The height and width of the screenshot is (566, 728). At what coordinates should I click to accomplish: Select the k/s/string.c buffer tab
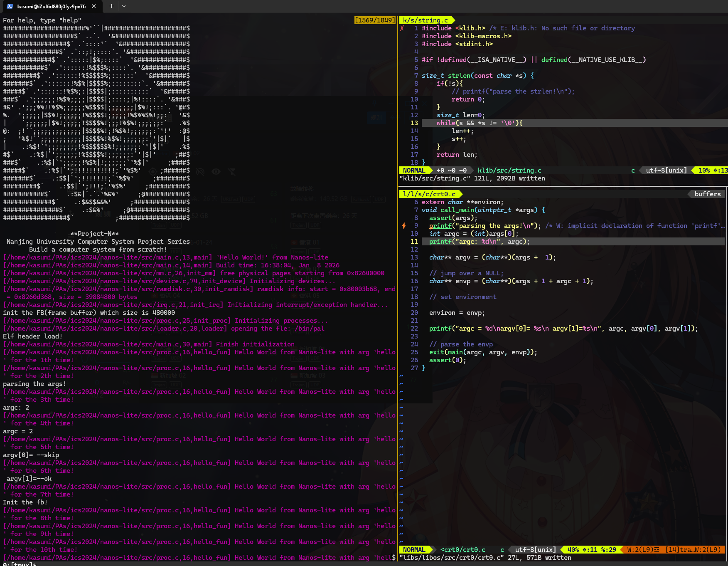tap(425, 20)
